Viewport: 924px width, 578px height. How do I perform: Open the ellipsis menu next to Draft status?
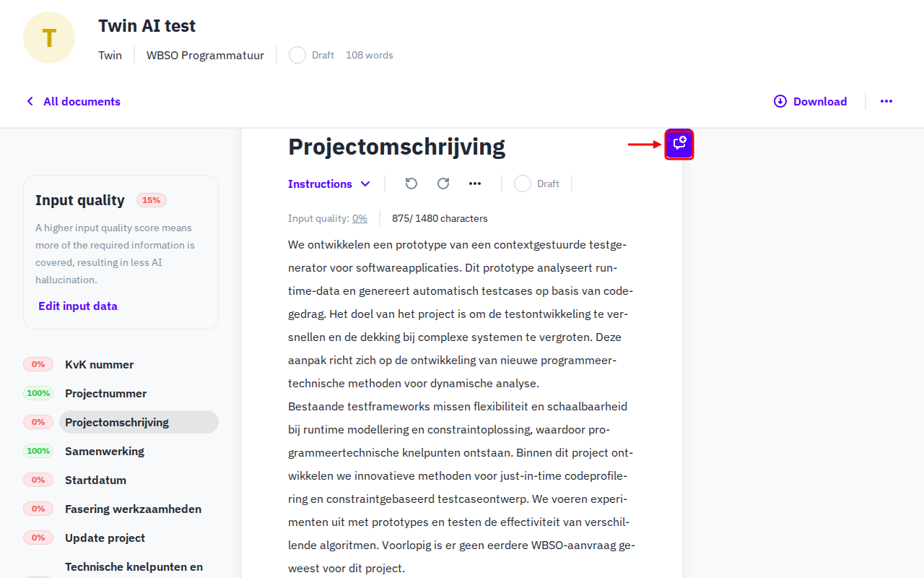(x=475, y=184)
